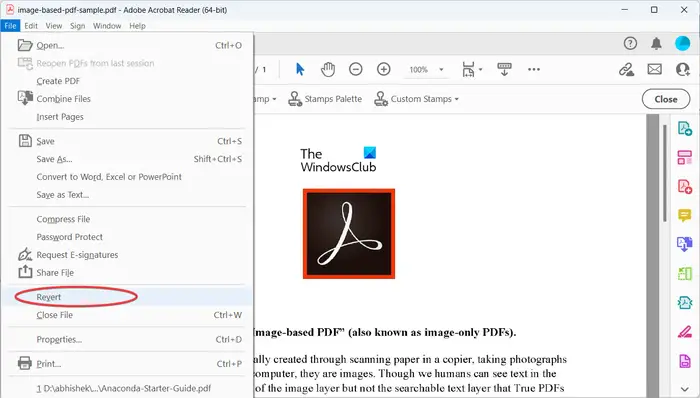Viewport: 700px width, 398px height.
Task: Click Revert in the File menu
Action: point(127,297)
